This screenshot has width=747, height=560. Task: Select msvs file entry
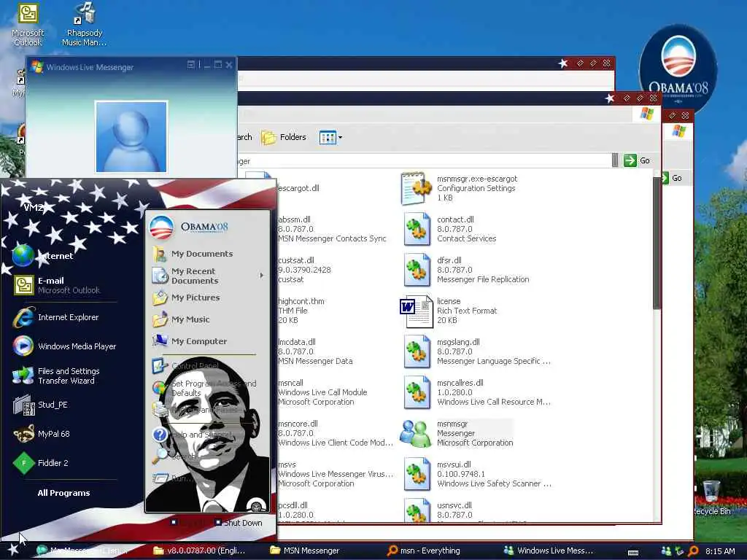click(x=336, y=474)
